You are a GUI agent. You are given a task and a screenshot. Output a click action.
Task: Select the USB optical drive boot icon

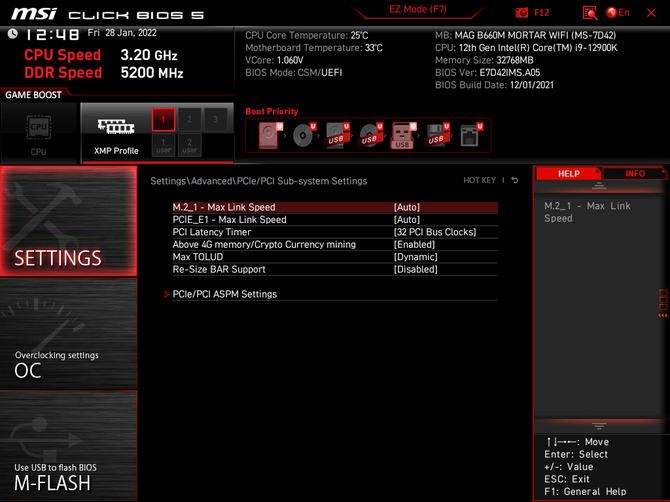[370, 135]
